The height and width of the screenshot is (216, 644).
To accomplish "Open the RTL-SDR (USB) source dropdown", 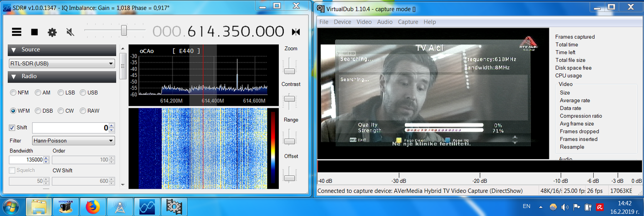I will coord(62,63).
